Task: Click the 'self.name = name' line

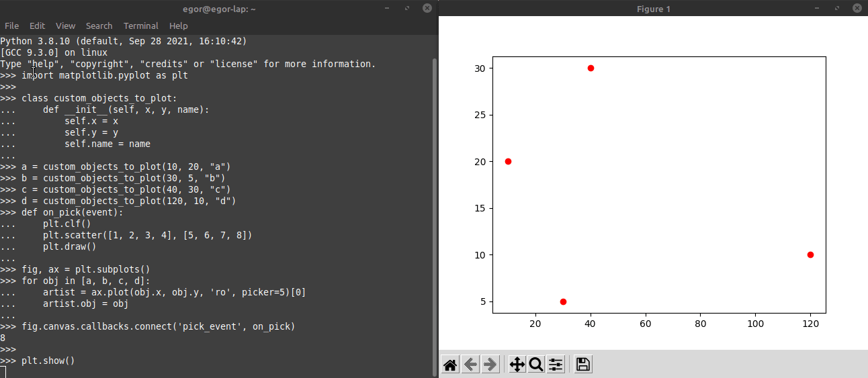Action: pyautogui.click(x=75, y=144)
